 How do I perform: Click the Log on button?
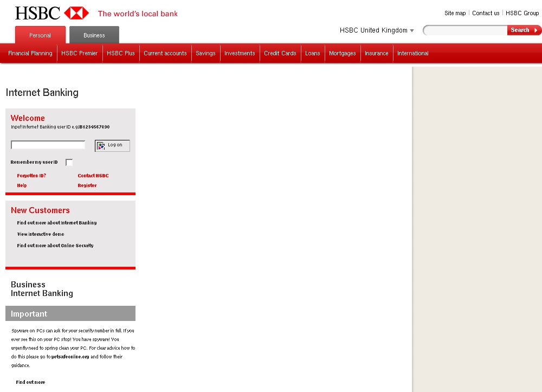click(x=112, y=145)
